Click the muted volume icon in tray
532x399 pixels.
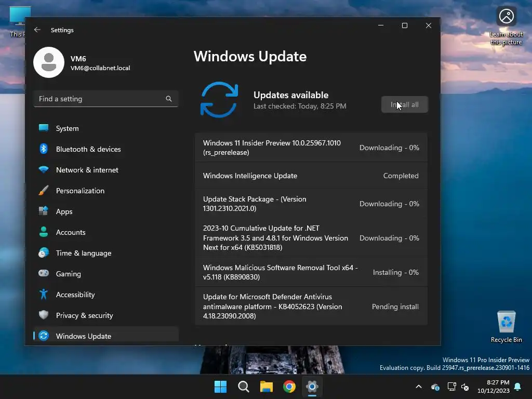[465, 387]
